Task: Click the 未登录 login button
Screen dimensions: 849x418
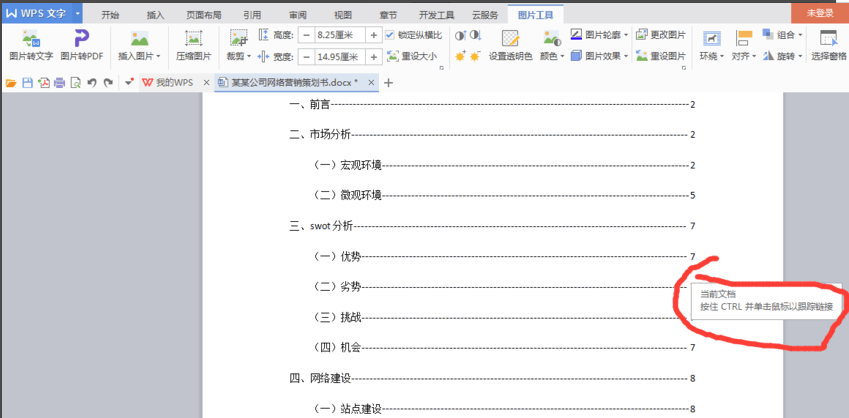Action: (819, 14)
